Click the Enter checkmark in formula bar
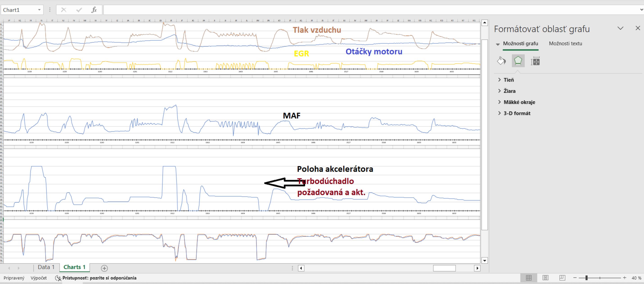This screenshot has height=284, width=644. click(x=79, y=10)
